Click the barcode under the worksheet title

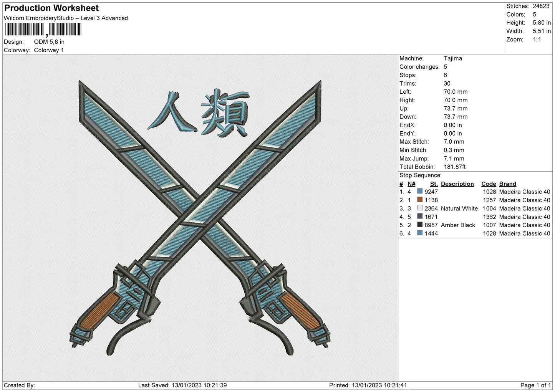pyautogui.click(x=43, y=30)
